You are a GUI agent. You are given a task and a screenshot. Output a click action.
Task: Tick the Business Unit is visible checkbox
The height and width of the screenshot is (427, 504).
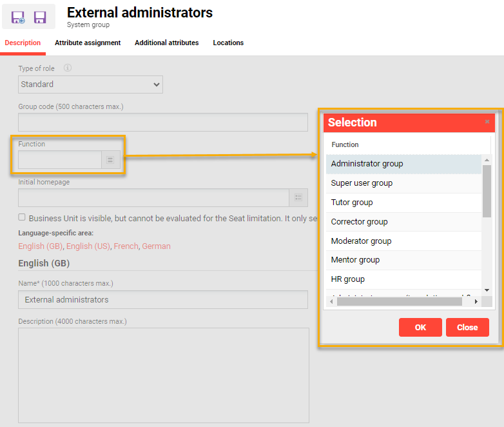tap(22, 218)
